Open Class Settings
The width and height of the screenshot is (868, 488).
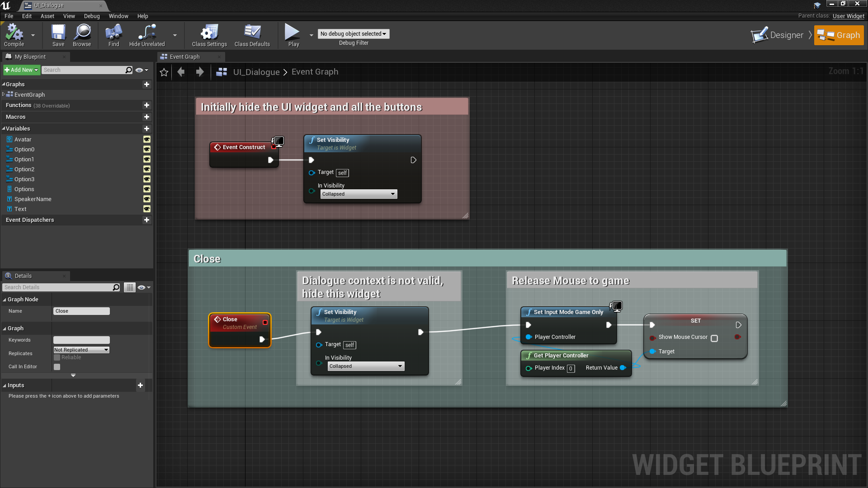(x=209, y=35)
